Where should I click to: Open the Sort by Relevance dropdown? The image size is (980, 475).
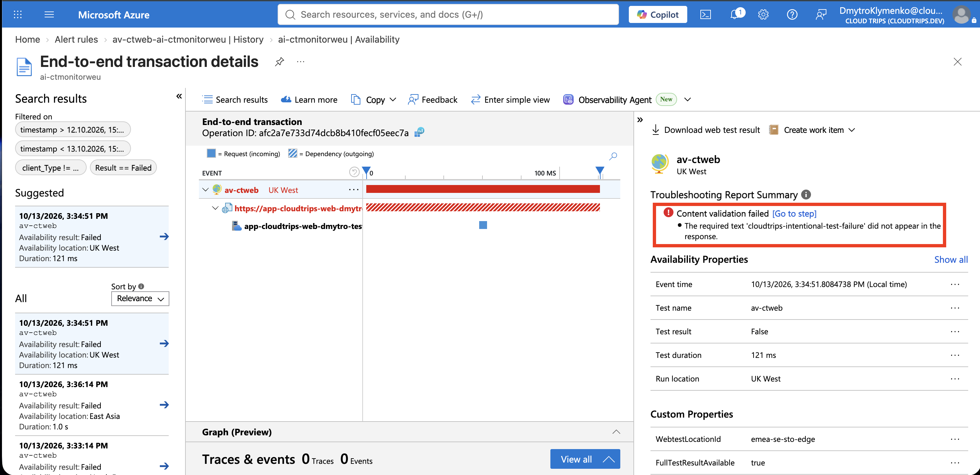tap(140, 299)
